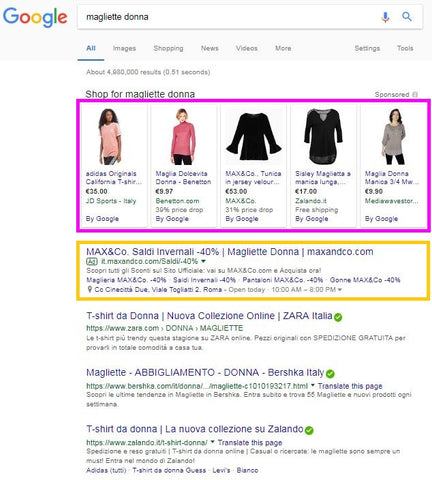Open MAX&Co. Saldi Invernali ad headline
The height and width of the screenshot is (480, 432).
(x=230, y=252)
